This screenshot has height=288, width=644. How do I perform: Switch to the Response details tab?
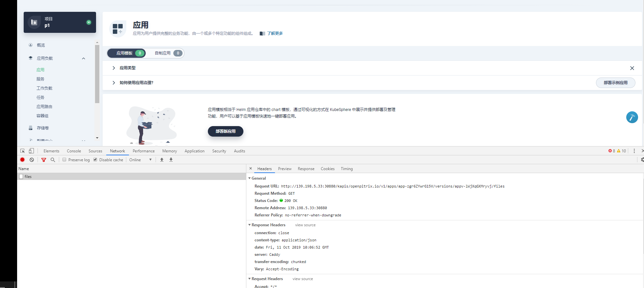306,169
